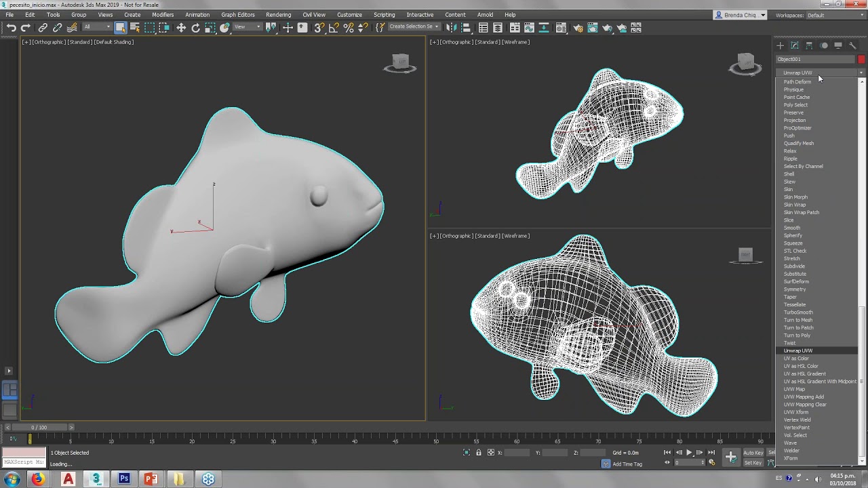This screenshot has width=868, height=488.
Task: Open the Brenda Chiq user account dropdown
Action: click(x=741, y=15)
